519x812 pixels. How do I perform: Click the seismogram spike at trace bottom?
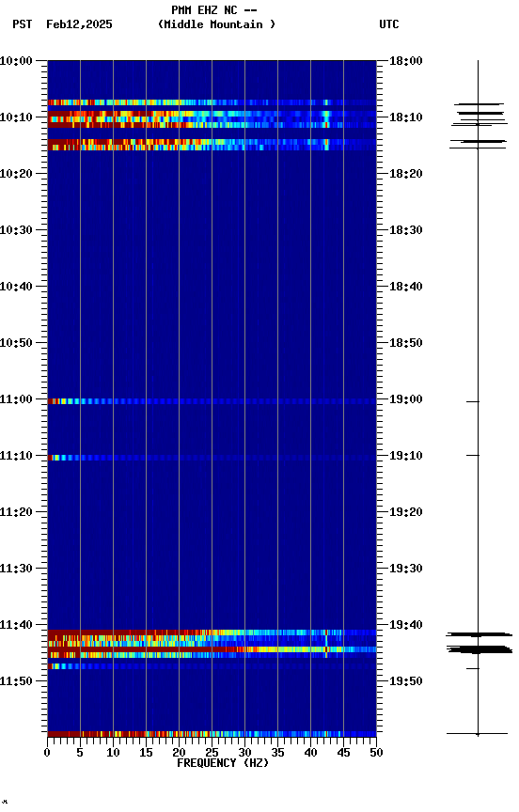(x=477, y=733)
